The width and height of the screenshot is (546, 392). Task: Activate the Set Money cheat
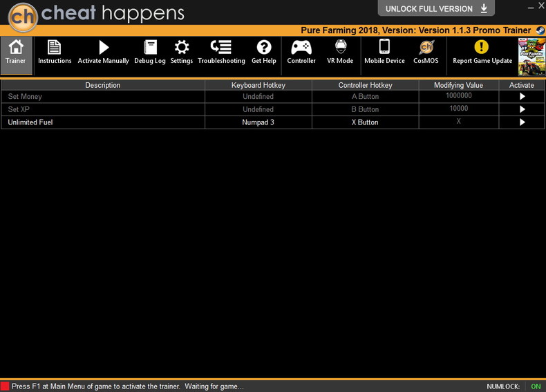point(522,97)
